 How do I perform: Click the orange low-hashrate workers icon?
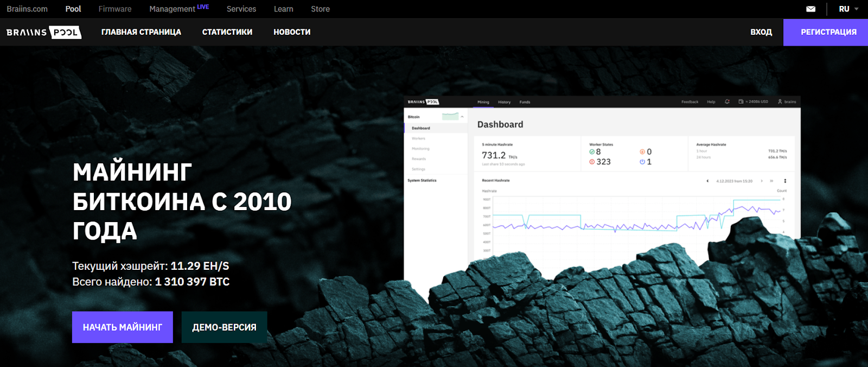pos(642,152)
